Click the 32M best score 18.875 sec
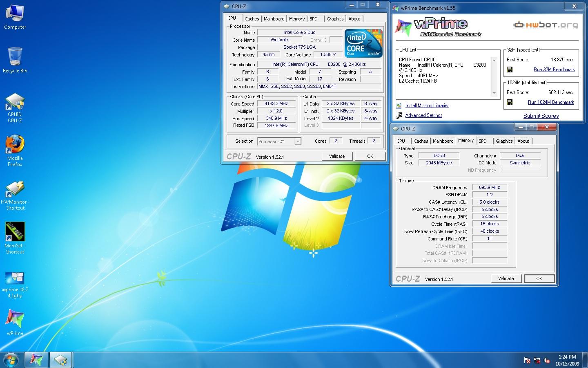Image resolution: width=588 pixels, height=368 pixels. (x=561, y=60)
